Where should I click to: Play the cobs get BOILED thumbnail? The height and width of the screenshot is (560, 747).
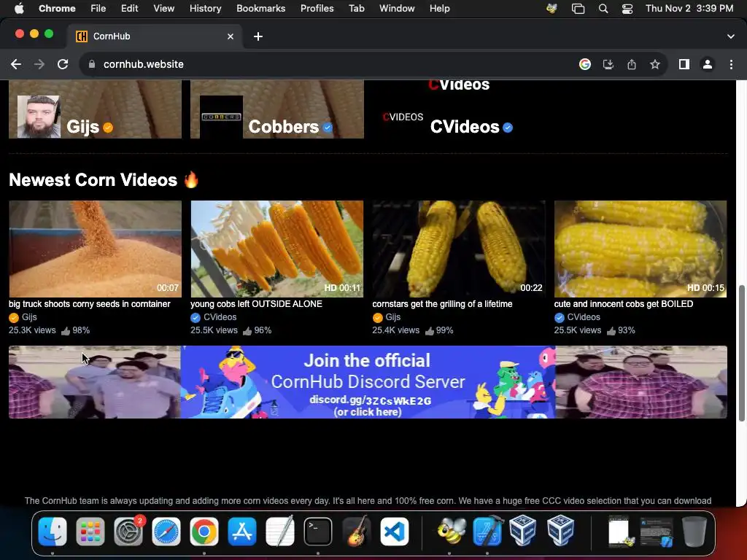pyautogui.click(x=640, y=249)
